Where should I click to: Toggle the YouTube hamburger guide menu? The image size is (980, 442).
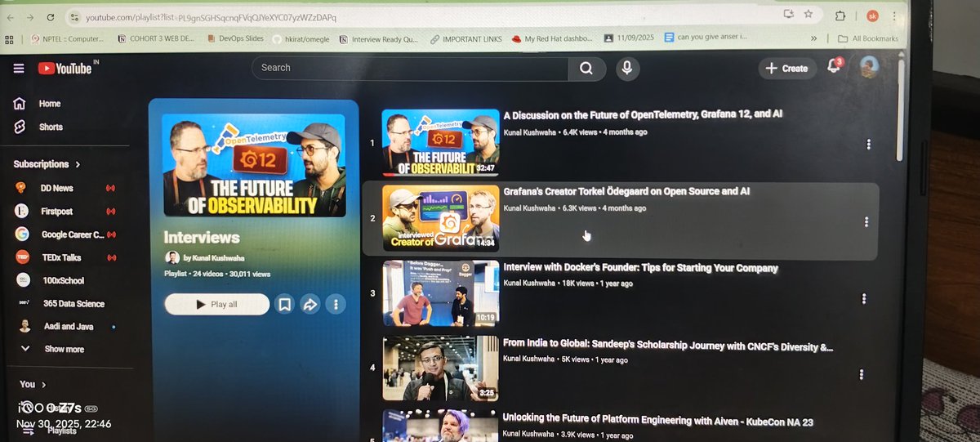(19, 69)
